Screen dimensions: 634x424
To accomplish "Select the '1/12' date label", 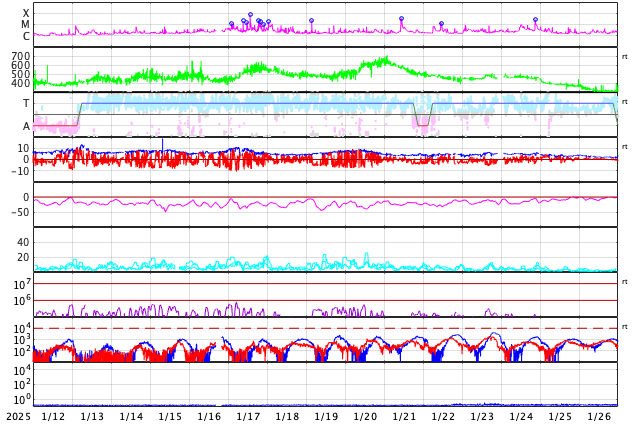I will click(53, 417).
